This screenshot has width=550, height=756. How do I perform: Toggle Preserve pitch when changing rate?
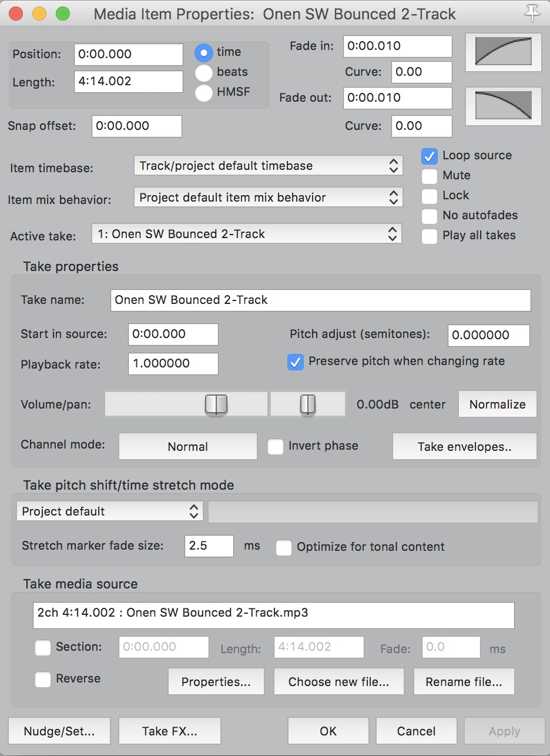click(295, 362)
